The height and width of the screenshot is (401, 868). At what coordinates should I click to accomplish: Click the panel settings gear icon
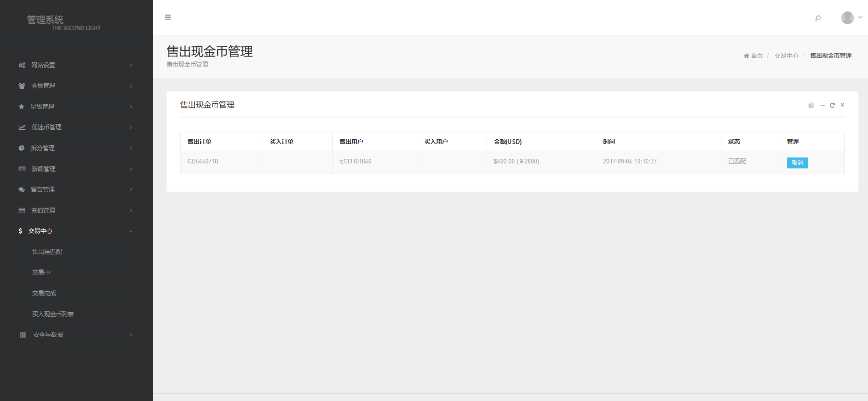(811, 105)
